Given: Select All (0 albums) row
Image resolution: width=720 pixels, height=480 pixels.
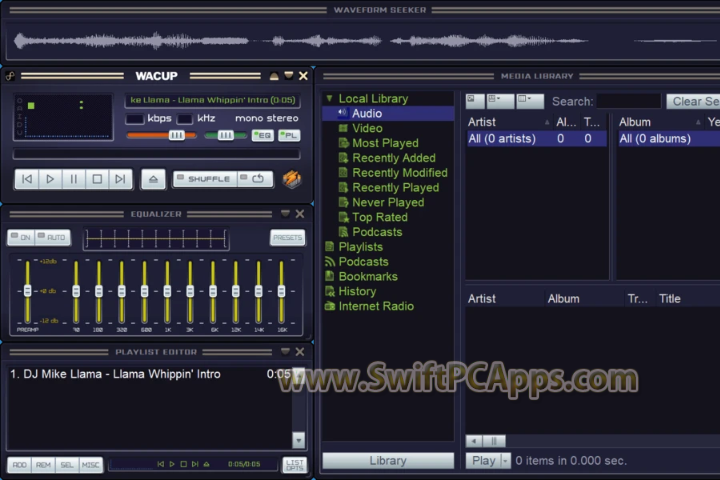Looking at the screenshot, I should [669, 139].
